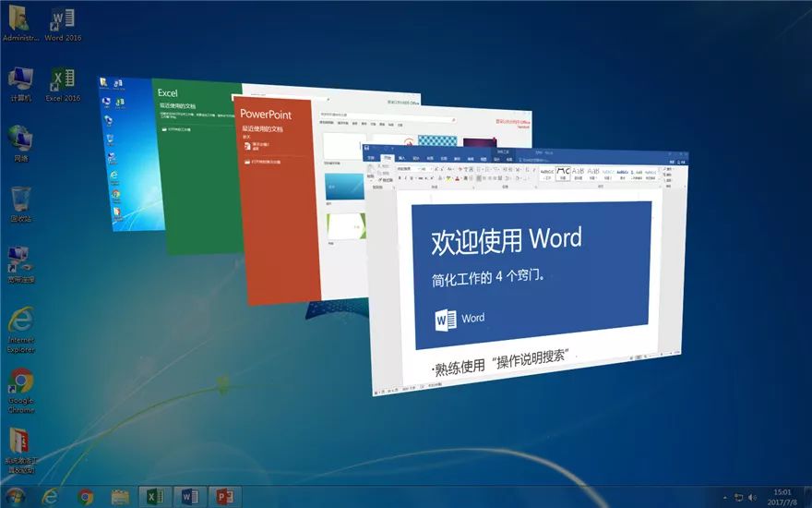Expand Word's styles gallery
The image size is (812, 508).
[x=661, y=179]
